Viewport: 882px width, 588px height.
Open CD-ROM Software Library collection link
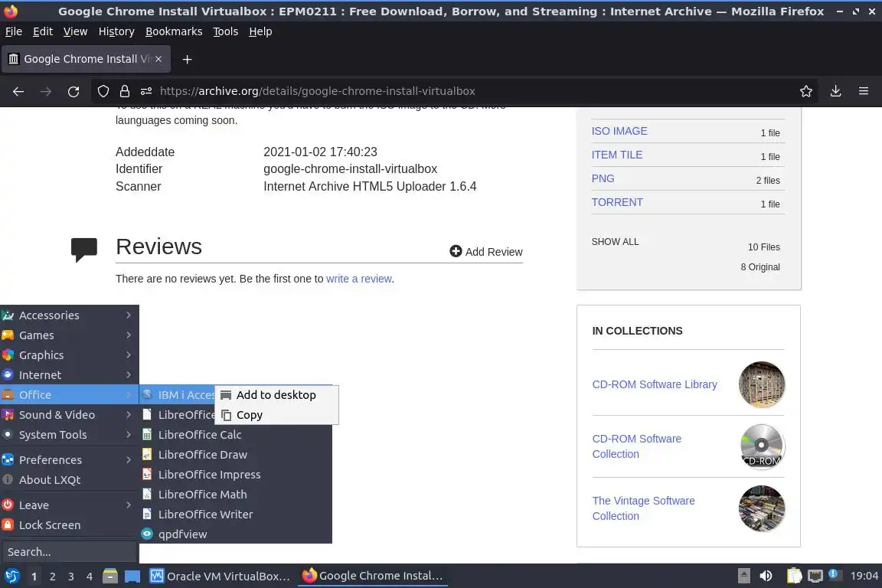[x=655, y=384]
